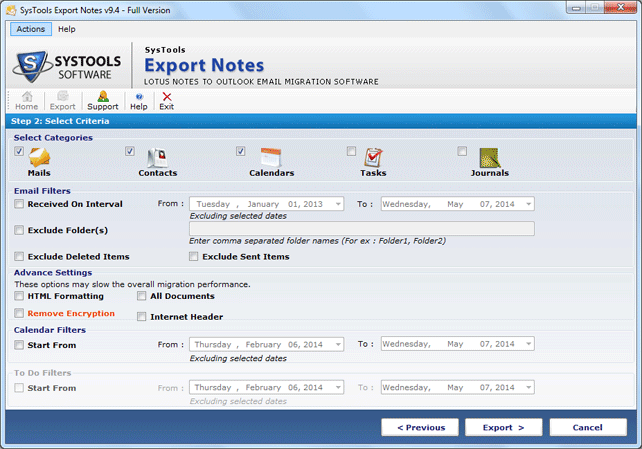Uncheck the Calendars category checkbox

[240, 151]
